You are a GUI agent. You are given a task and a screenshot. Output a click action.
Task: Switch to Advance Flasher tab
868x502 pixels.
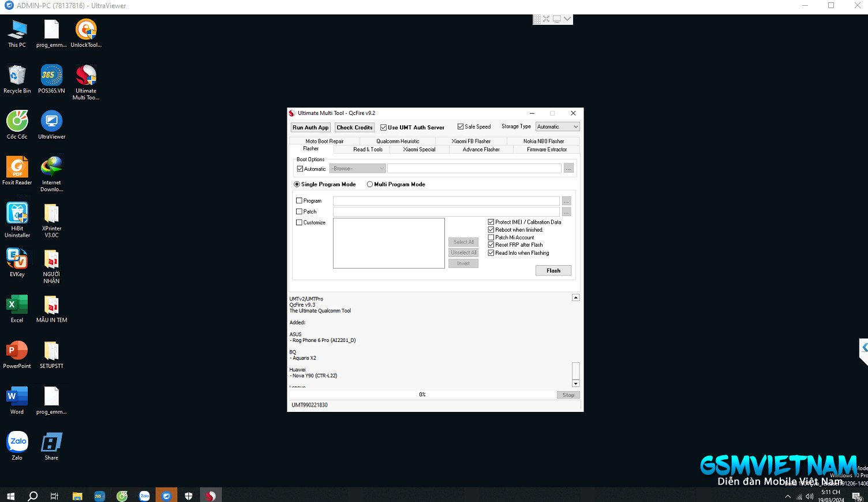click(481, 149)
